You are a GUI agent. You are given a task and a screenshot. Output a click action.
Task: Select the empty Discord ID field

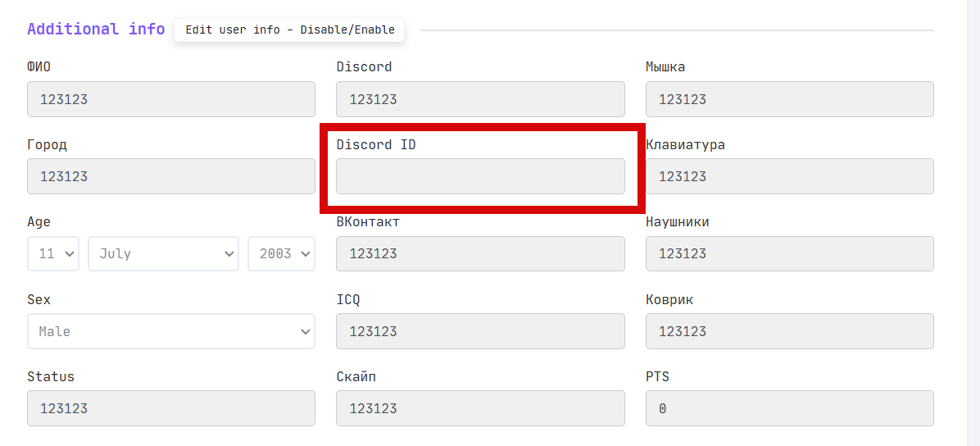(480, 176)
